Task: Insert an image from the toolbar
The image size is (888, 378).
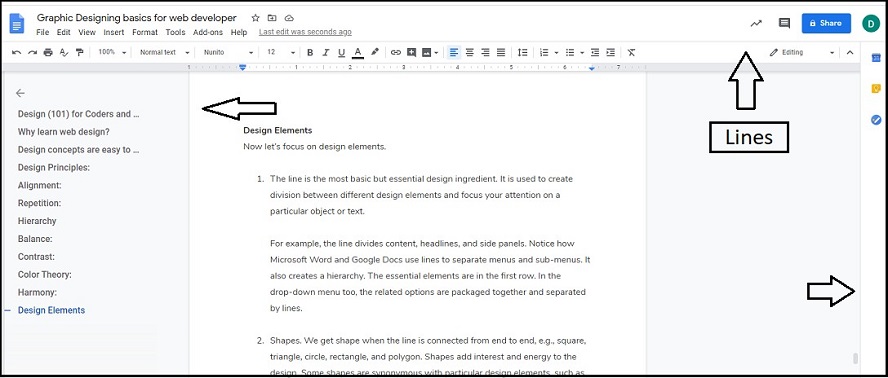Action: (427, 53)
